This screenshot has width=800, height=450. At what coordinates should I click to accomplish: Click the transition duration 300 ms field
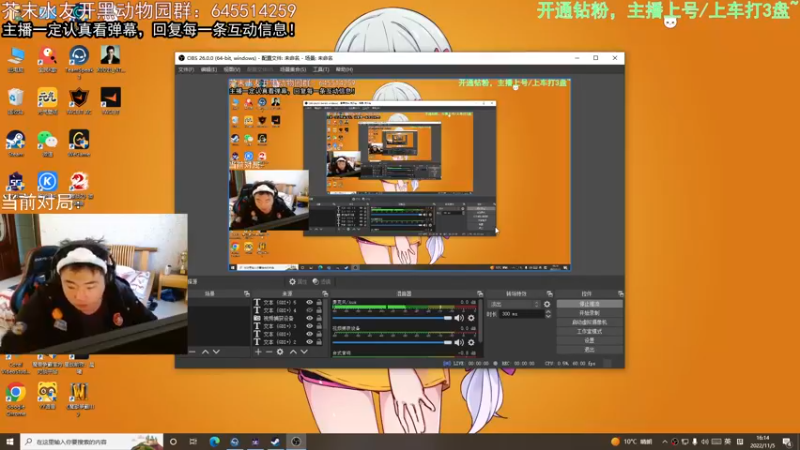[x=521, y=314]
